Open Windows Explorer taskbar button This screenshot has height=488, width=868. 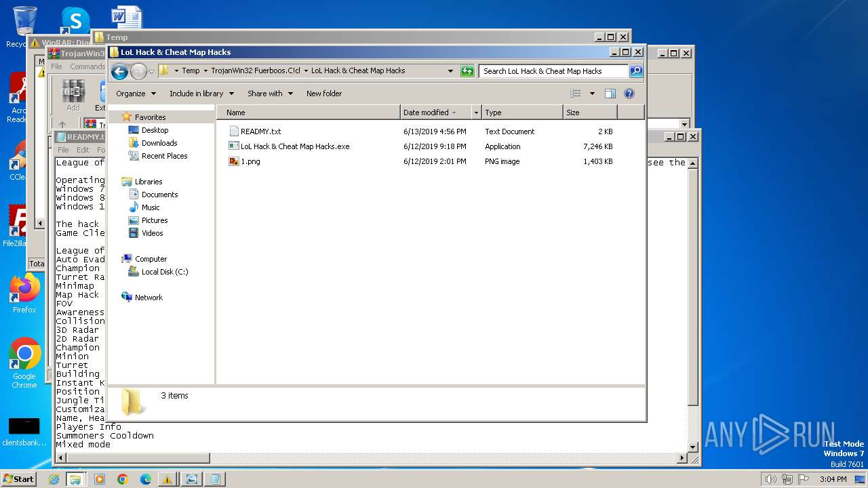[x=75, y=479]
